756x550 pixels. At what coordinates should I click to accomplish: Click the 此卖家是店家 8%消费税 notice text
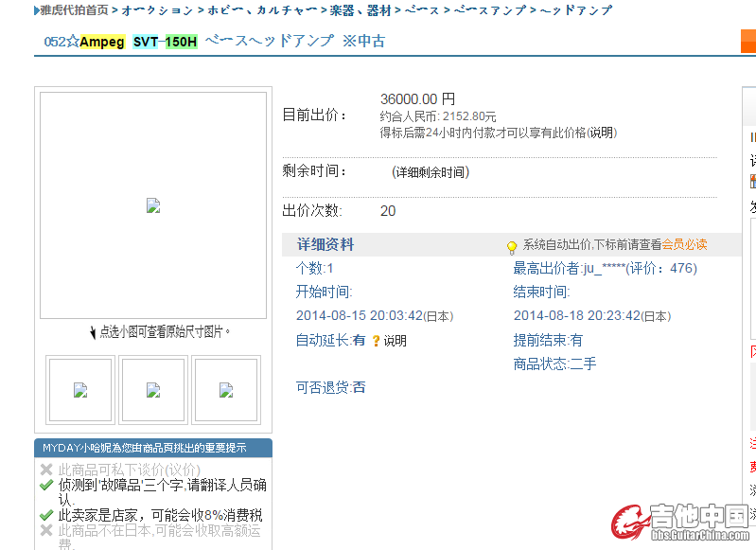[160, 515]
